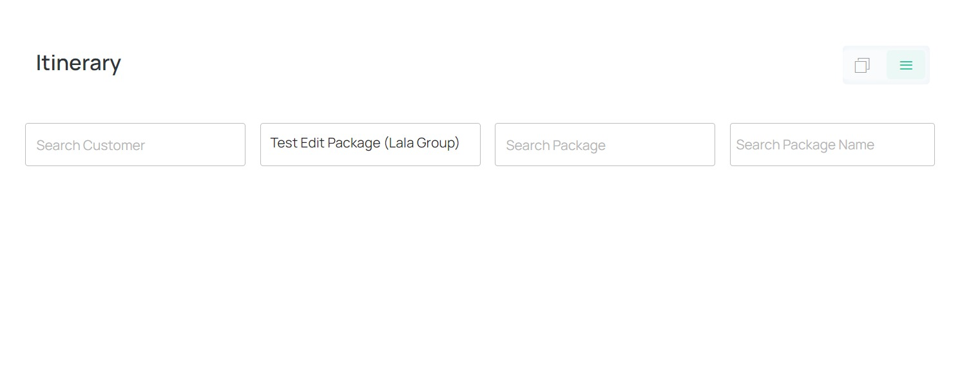Choose the highlighted list layout button
The height and width of the screenshot is (367, 980).
click(906, 65)
